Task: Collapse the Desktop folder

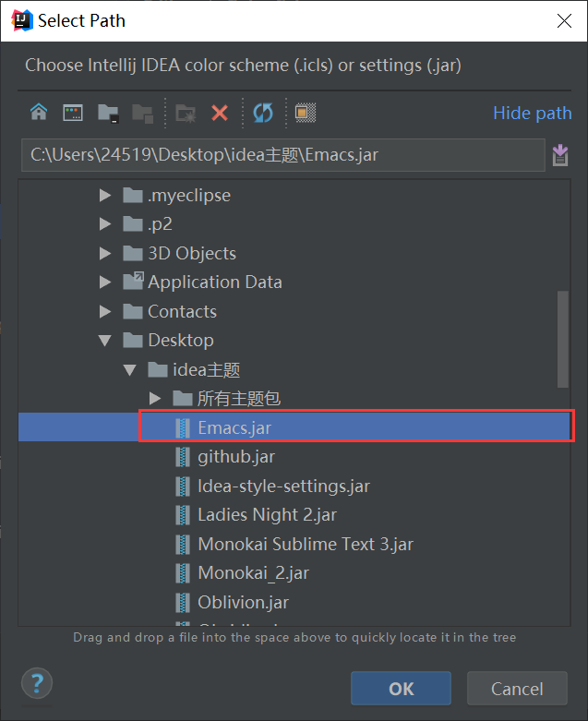Action: tap(105, 341)
